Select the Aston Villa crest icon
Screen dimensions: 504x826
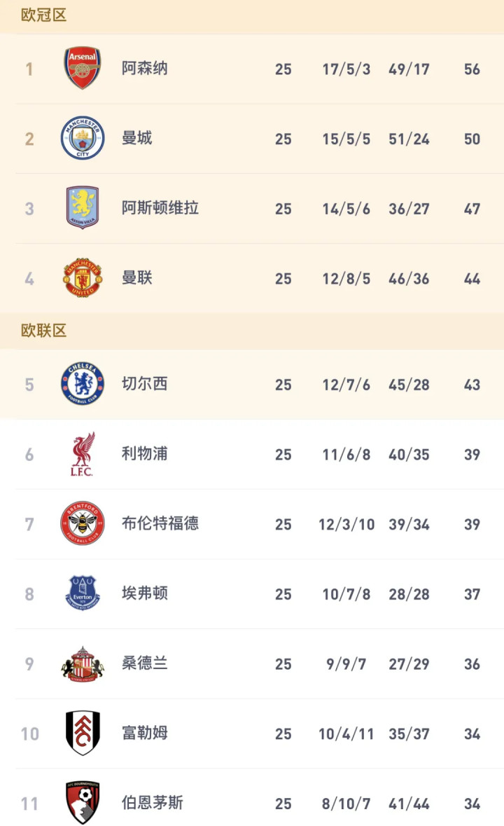(x=83, y=208)
